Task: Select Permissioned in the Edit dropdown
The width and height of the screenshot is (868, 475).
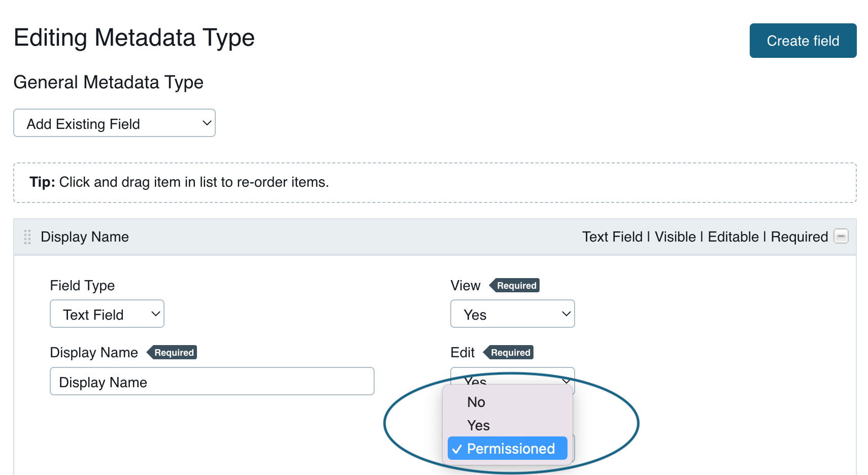Action: [510, 449]
